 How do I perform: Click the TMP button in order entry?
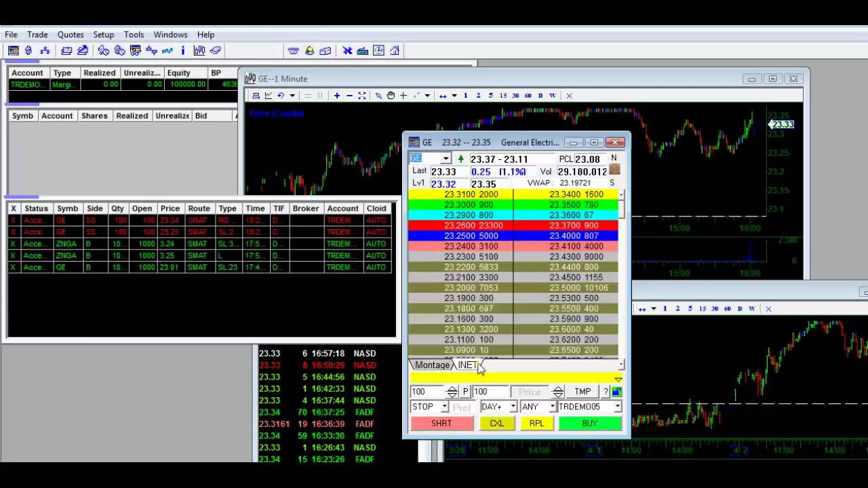[583, 391]
